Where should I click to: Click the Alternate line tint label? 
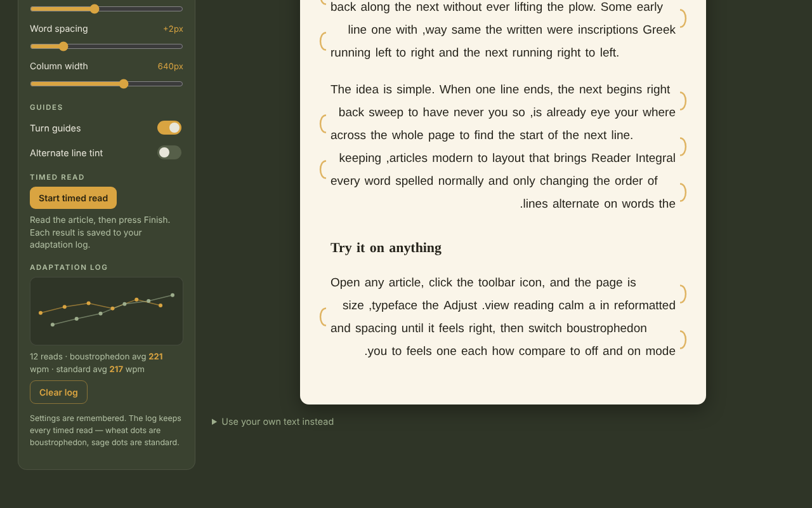tap(66, 153)
